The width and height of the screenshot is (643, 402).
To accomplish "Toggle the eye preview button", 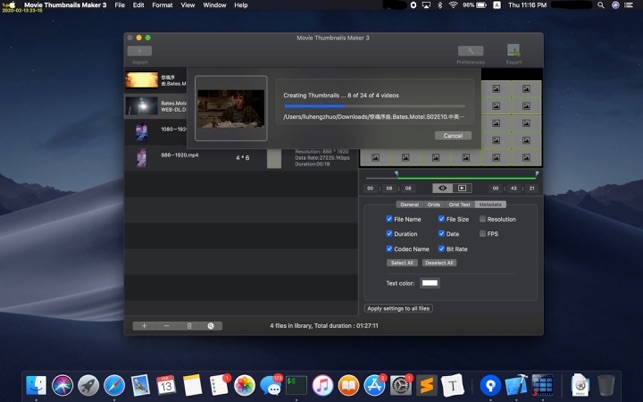I will point(441,188).
